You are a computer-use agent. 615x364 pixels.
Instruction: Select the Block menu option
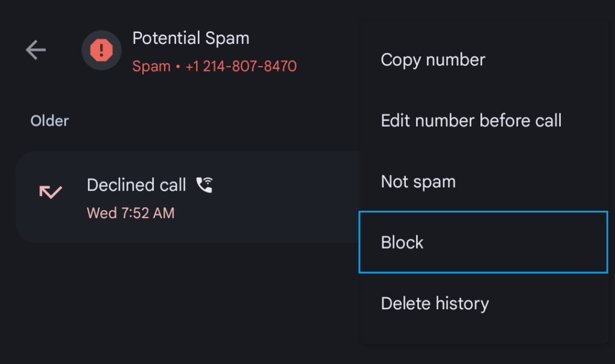(402, 242)
